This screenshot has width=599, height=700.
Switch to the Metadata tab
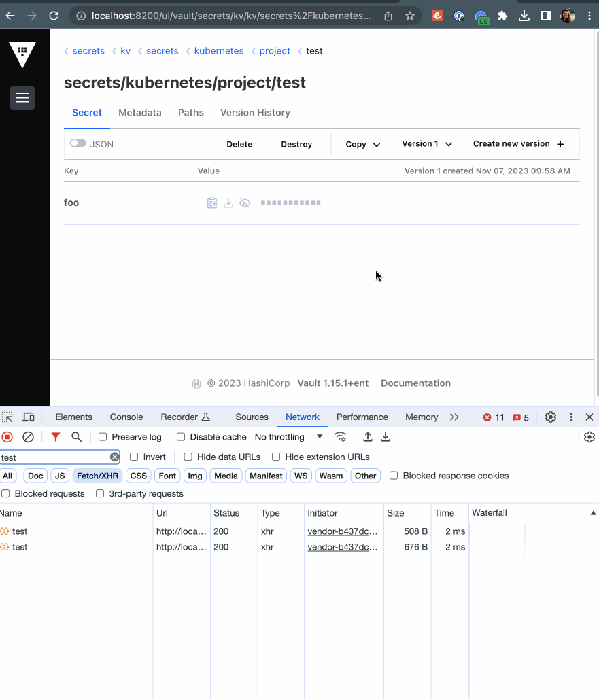[139, 113]
